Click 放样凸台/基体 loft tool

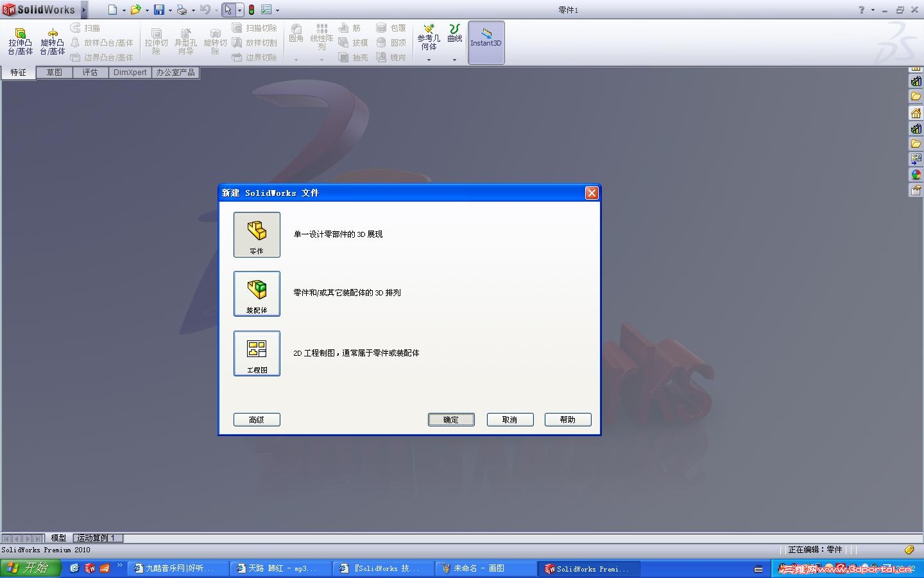click(101, 43)
